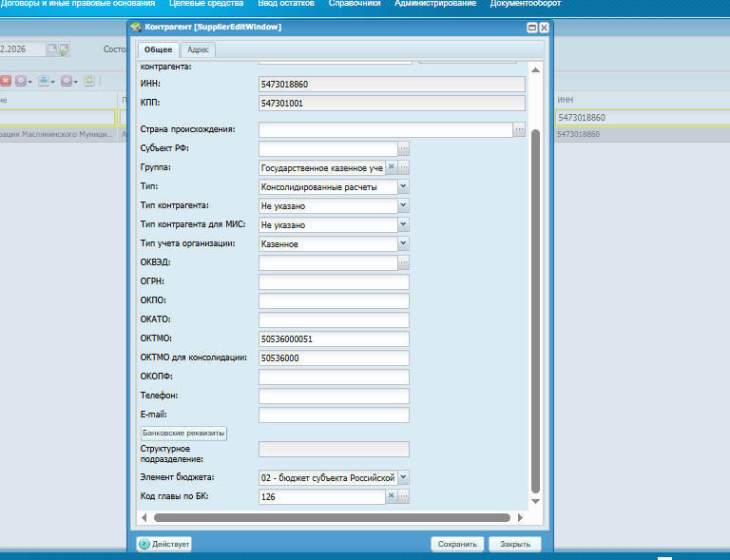Image resolution: width=730 pixels, height=560 pixels.
Task: Click the E-mail input field
Action: tap(334, 415)
